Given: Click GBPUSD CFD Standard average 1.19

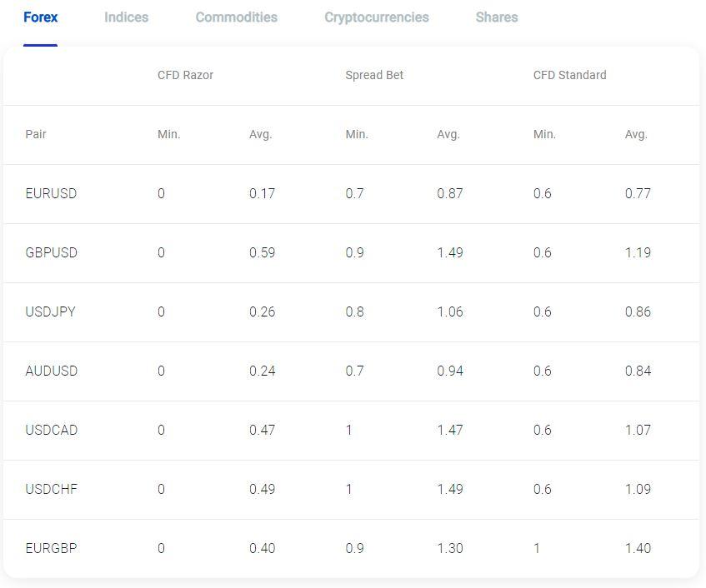Looking at the screenshot, I should click(x=638, y=252).
